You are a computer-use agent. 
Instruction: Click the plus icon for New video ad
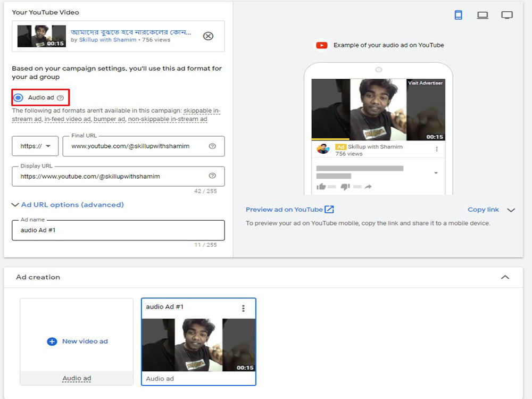pyautogui.click(x=52, y=342)
